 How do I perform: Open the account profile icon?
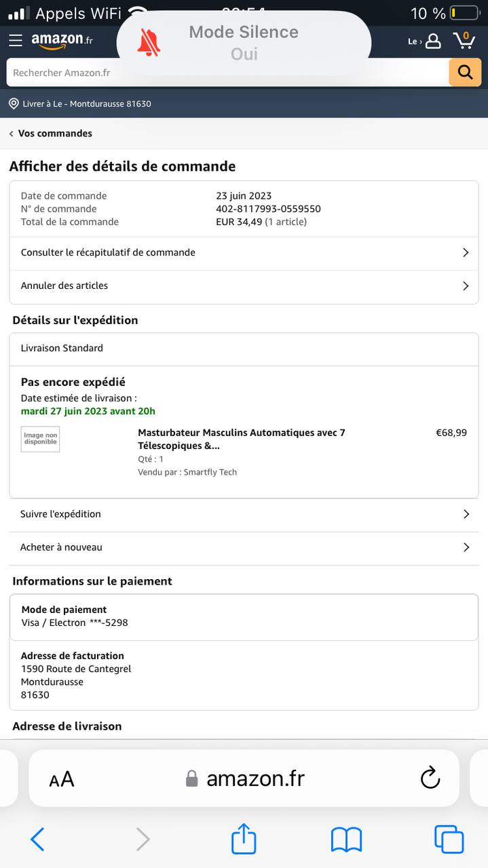433,41
